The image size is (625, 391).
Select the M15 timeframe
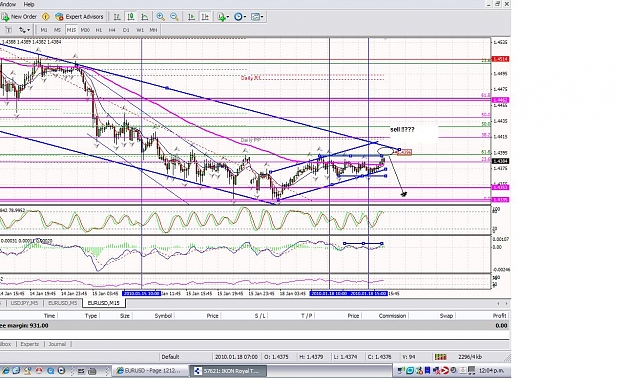[x=71, y=30]
